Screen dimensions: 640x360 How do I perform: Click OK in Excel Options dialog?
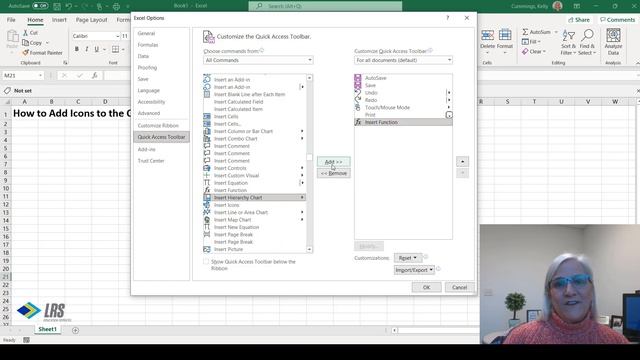coord(426,287)
